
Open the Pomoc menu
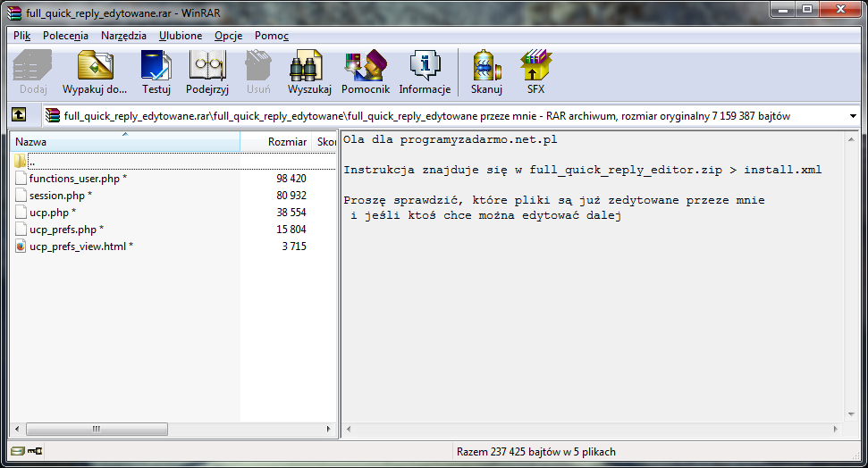point(271,36)
